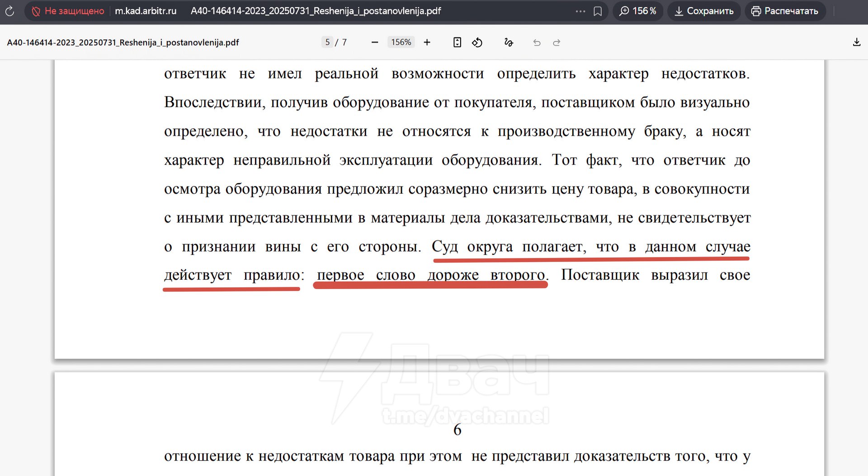Click the Распечатать button
Viewport: 868px width, 476px height.
(785, 11)
